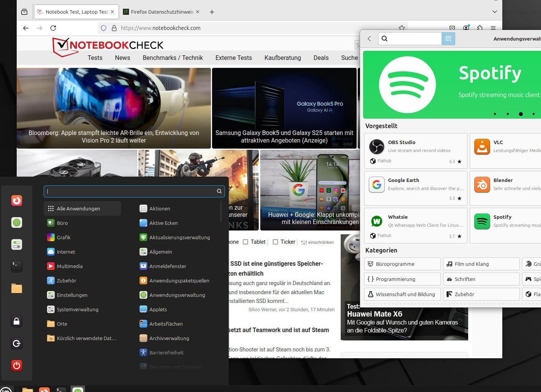Image resolution: width=541 pixels, height=392 pixels.
Task: Click Firefox forward navigation arrow
Action: pos(39,28)
